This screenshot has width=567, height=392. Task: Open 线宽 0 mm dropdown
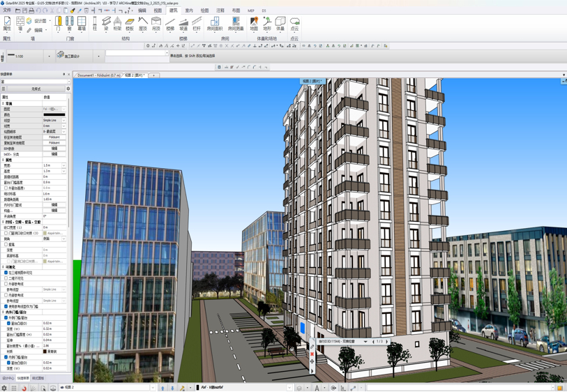pos(63,126)
